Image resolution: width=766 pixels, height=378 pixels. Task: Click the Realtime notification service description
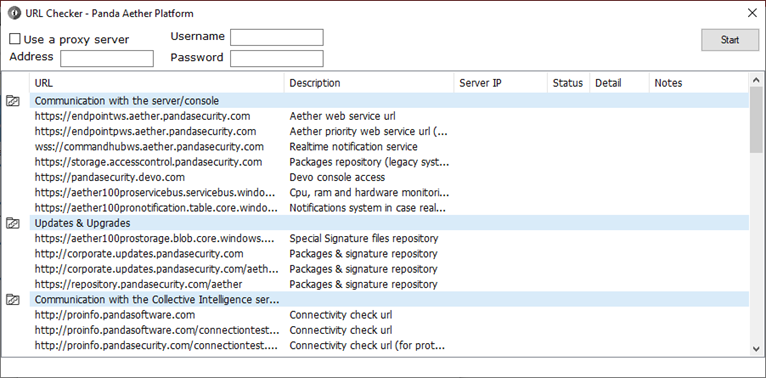(354, 147)
